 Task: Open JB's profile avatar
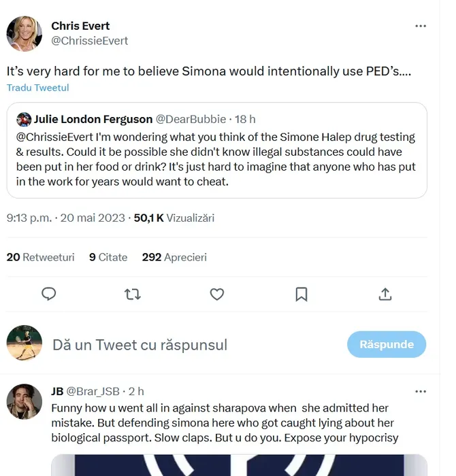pos(25,401)
